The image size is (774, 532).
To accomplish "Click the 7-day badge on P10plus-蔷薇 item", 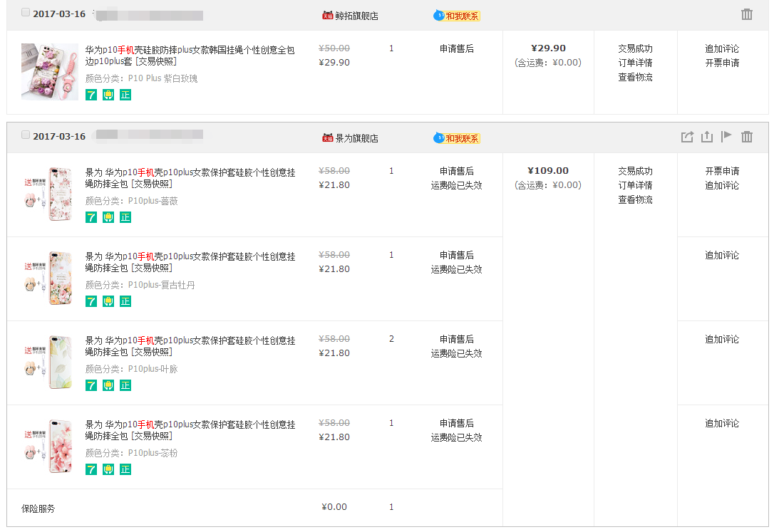I will pos(91,217).
